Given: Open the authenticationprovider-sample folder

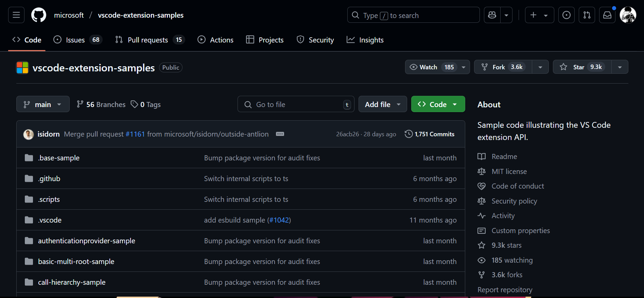Looking at the screenshot, I should point(87,241).
